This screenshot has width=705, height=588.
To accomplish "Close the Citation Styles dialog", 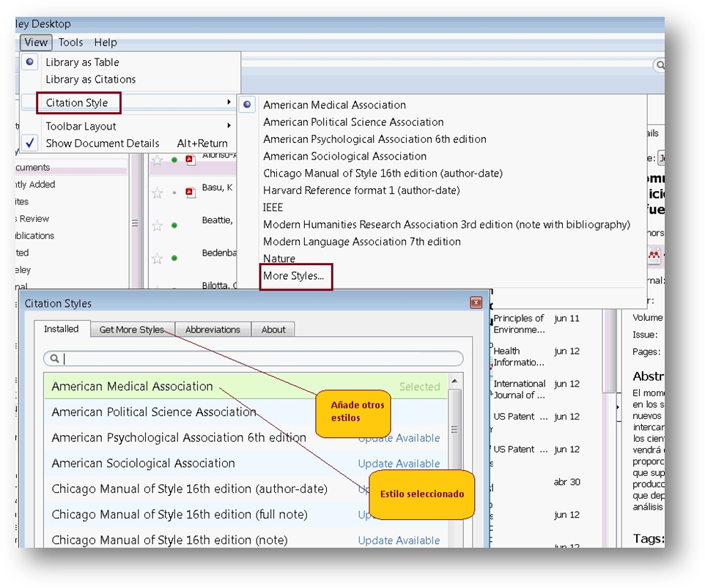I will (476, 302).
